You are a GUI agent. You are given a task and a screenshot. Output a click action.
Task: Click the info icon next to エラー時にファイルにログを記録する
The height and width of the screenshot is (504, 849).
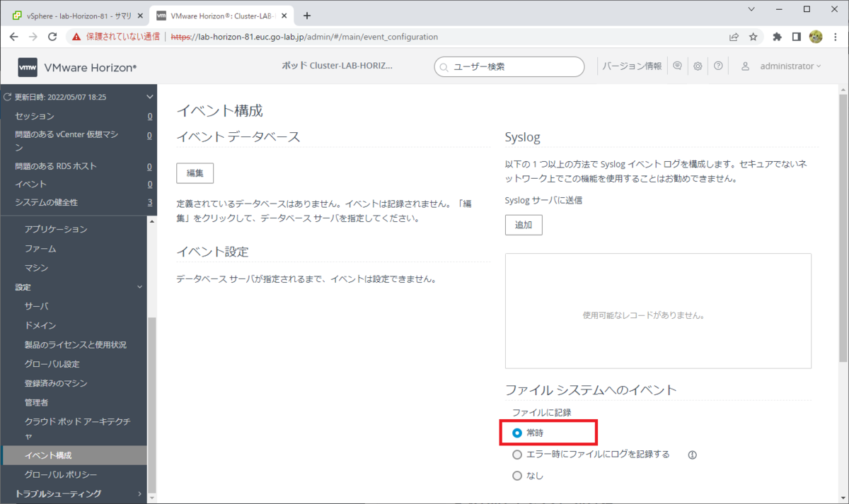(693, 455)
